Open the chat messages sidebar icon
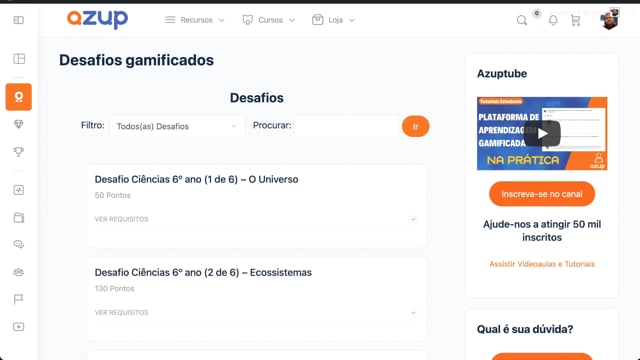 (19, 244)
